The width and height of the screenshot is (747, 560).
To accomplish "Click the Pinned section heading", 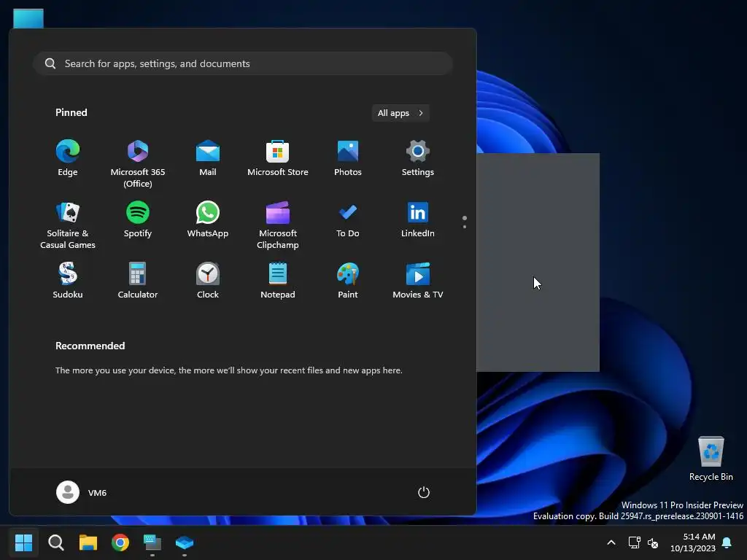I will pyautogui.click(x=71, y=112).
